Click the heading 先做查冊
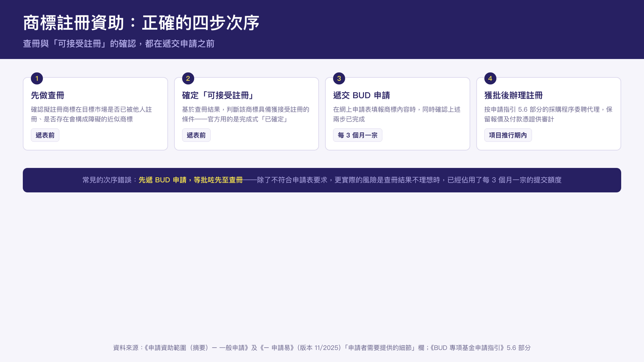This screenshot has width=644, height=362. click(x=48, y=96)
